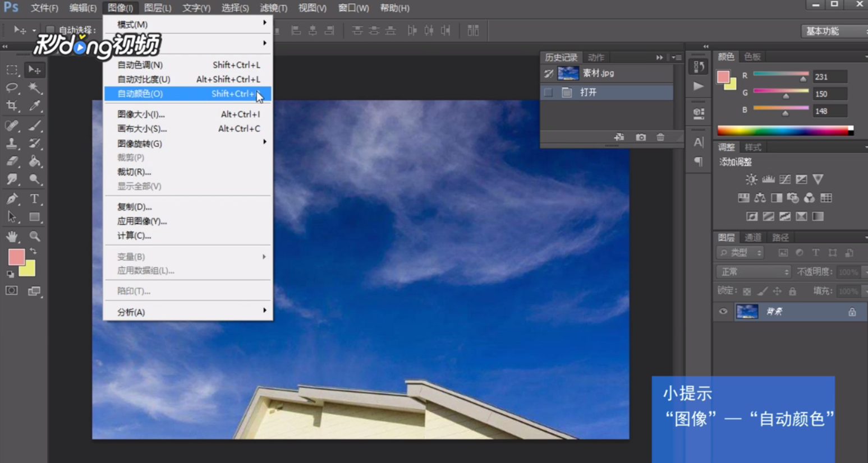
Task: Choose 图像大小(I)... menu item
Action: [187, 114]
